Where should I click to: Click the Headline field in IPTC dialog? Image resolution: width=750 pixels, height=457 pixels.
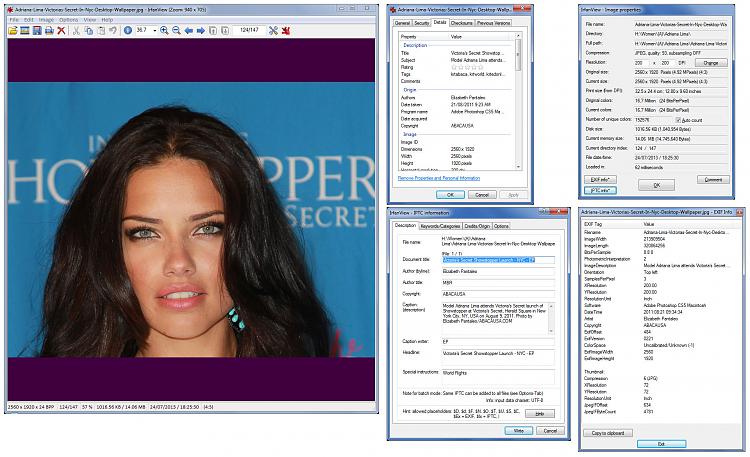tap(498, 357)
